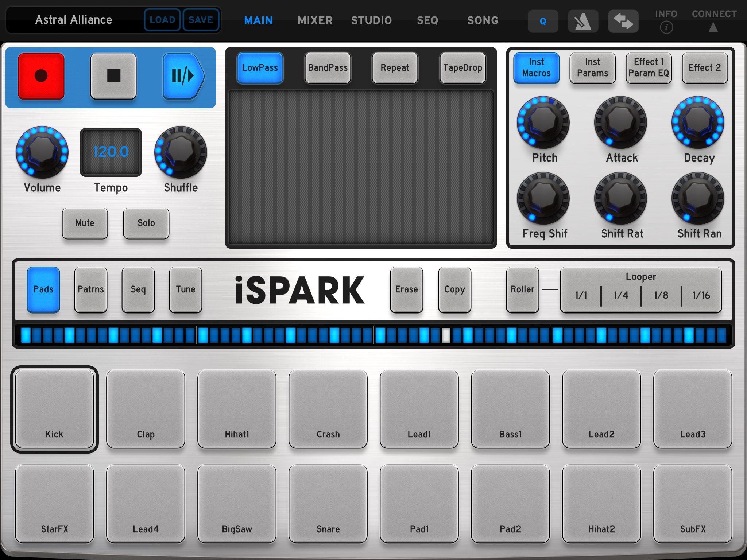The image size is (747, 560).
Task: Click the Pitch knob
Action: pos(543,122)
